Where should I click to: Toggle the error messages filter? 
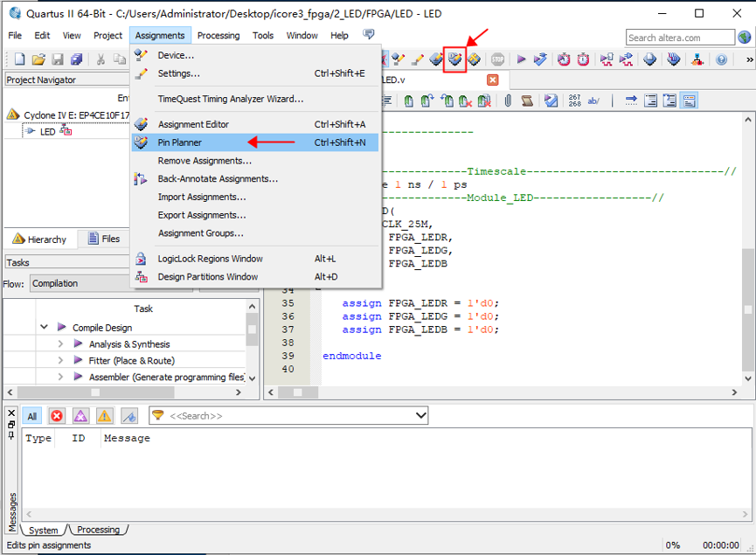pos(57,416)
